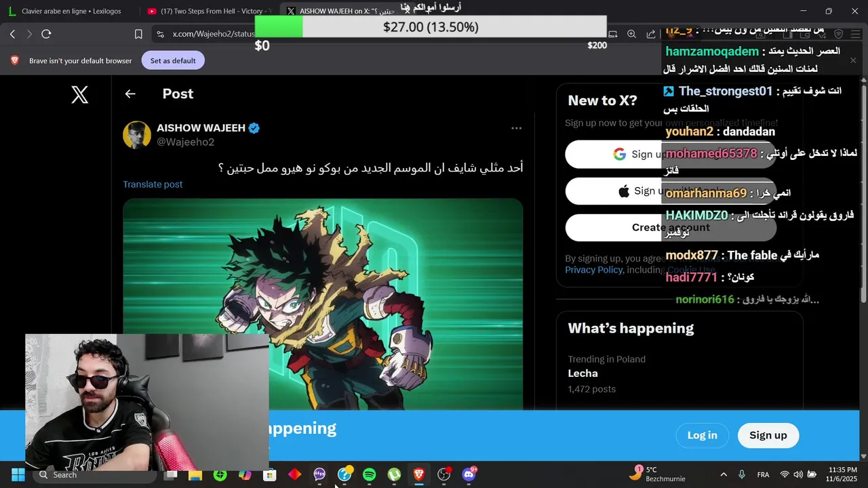Click the X logo in the sidebar
This screenshot has height=488, width=868.
[x=80, y=94]
